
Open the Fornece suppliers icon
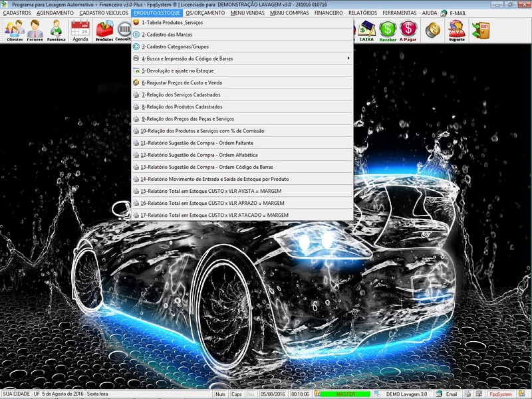point(35,30)
